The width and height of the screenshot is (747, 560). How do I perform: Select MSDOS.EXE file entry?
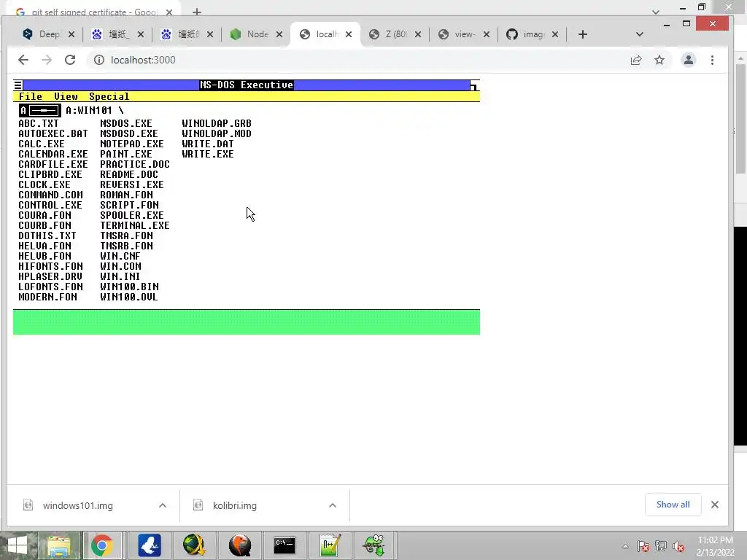(x=126, y=123)
